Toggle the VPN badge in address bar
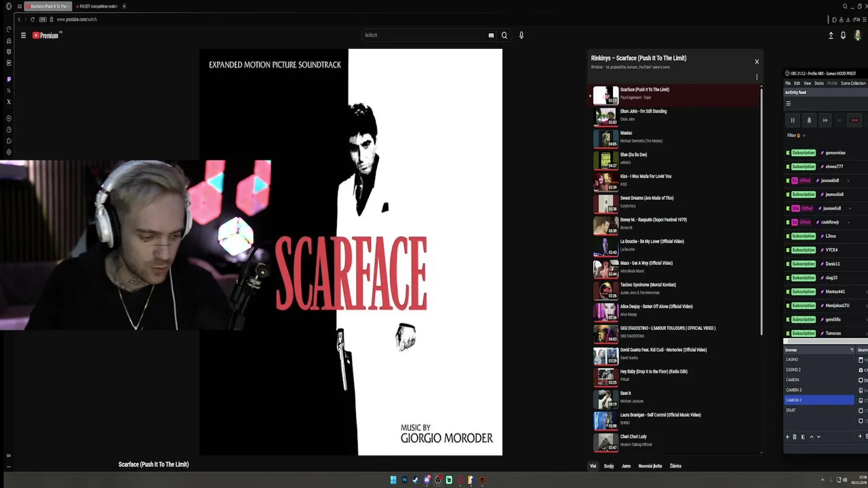 pos(43,19)
